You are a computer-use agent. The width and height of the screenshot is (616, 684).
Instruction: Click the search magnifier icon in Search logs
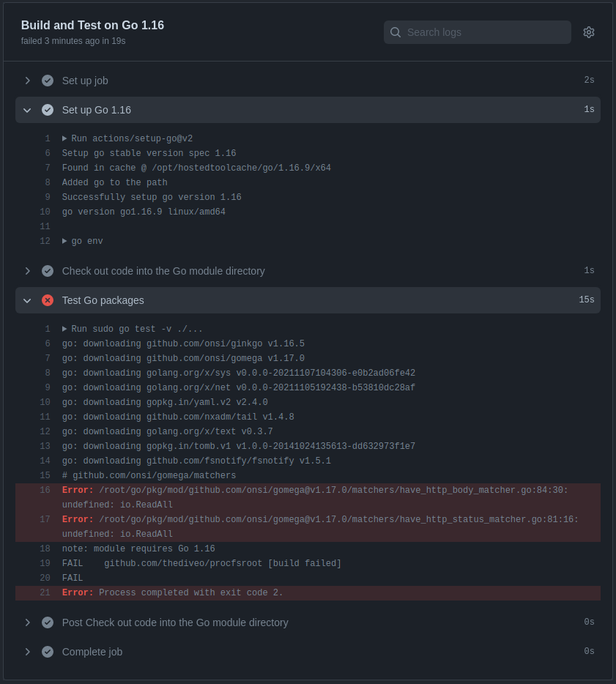pyautogui.click(x=396, y=31)
